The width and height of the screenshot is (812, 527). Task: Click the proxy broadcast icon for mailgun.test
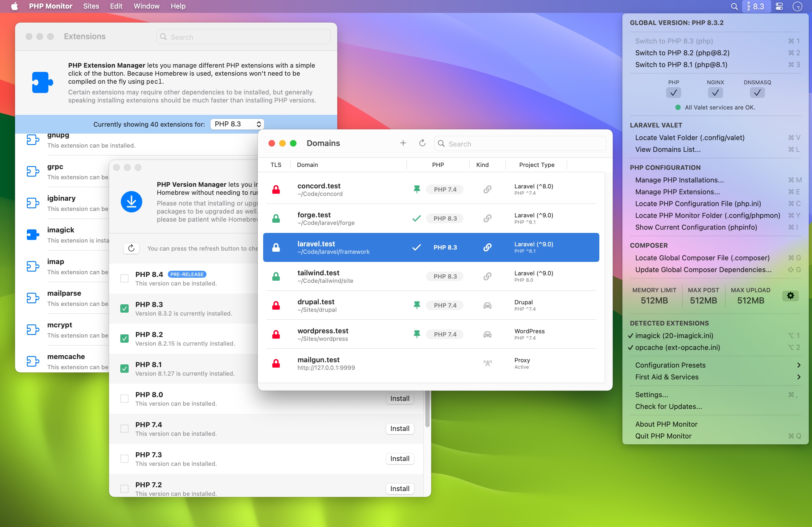487,363
